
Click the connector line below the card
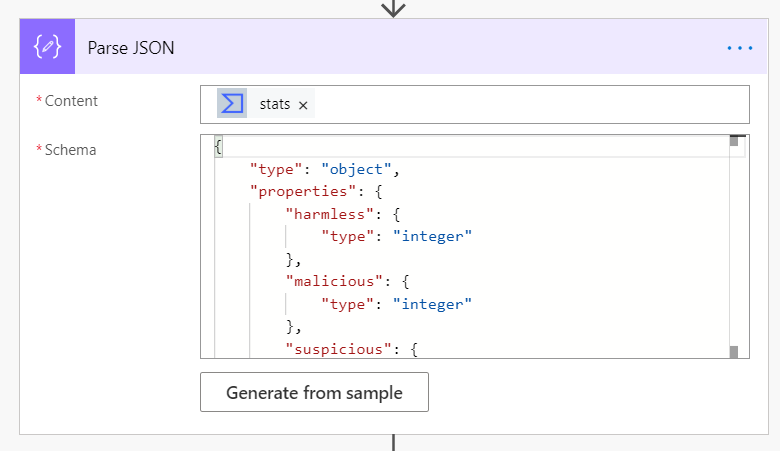click(394, 443)
